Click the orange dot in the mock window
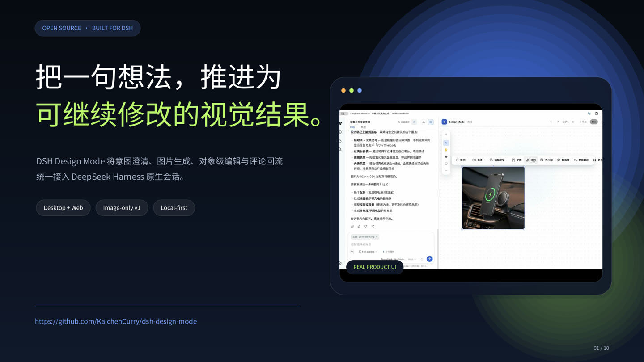Image resolution: width=644 pixels, height=362 pixels. pos(343,91)
